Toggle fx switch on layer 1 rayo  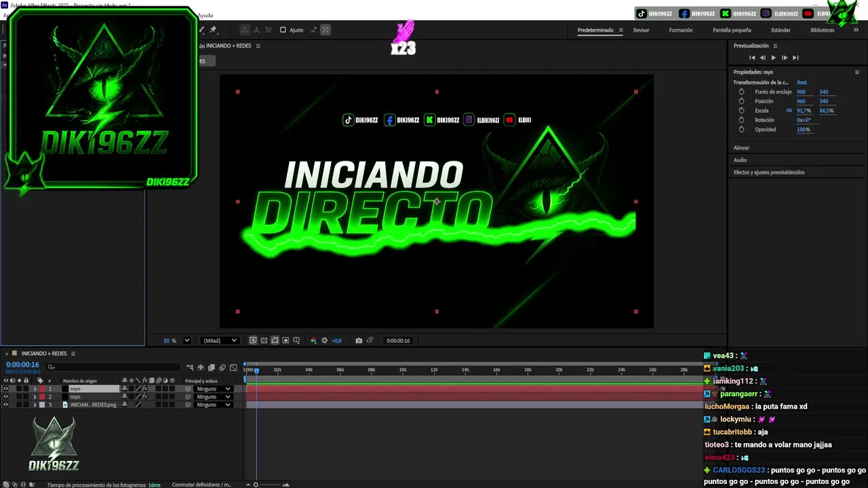(x=144, y=389)
